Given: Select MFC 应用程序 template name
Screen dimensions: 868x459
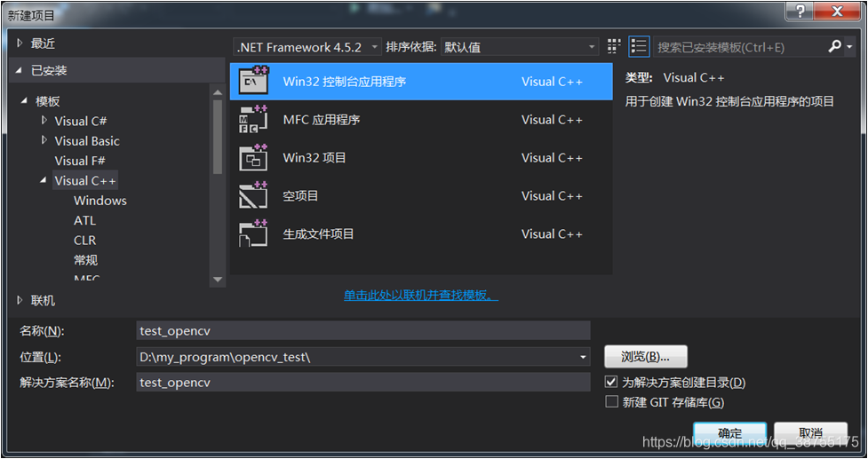Looking at the screenshot, I should pyautogui.click(x=322, y=120).
